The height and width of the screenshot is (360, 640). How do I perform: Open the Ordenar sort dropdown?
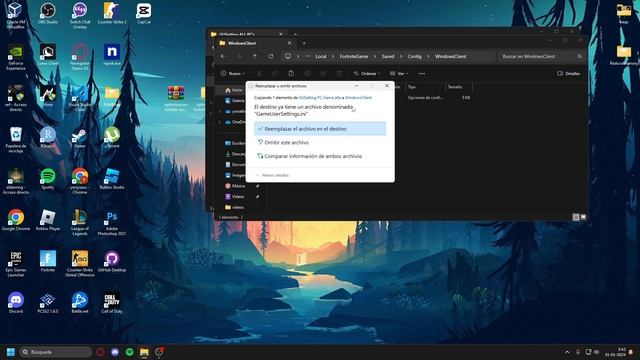[367, 73]
